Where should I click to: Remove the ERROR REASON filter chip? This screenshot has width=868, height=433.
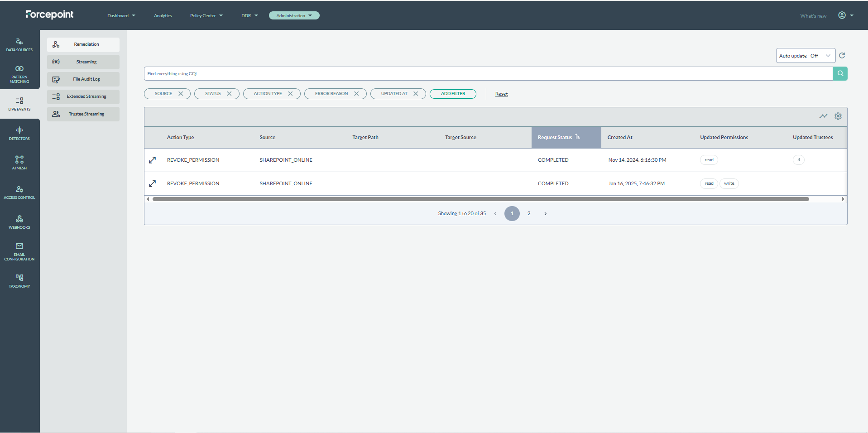(356, 94)
